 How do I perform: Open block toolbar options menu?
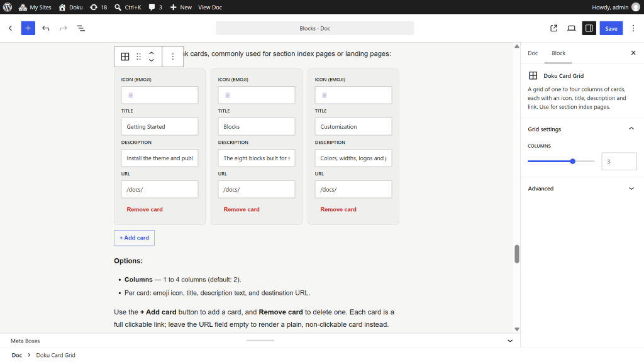click(173, 57)
